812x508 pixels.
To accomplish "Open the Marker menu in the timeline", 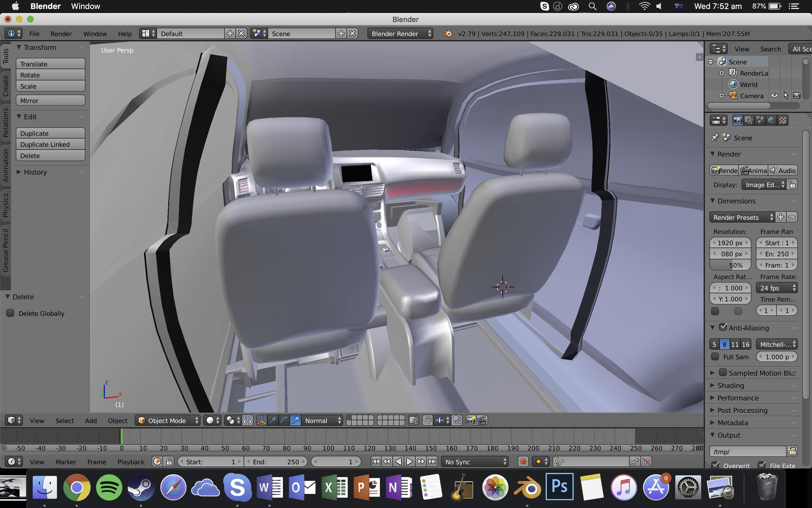I will click(66, 462).
